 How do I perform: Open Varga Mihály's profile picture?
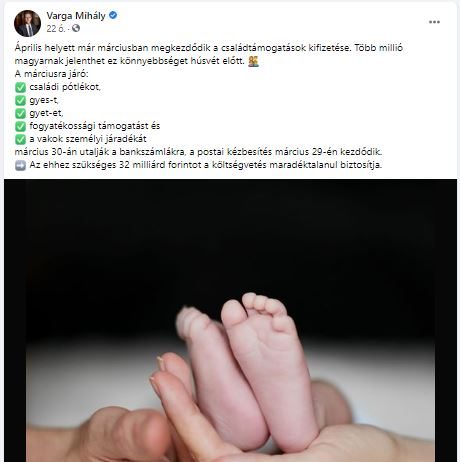pos(27,23)
